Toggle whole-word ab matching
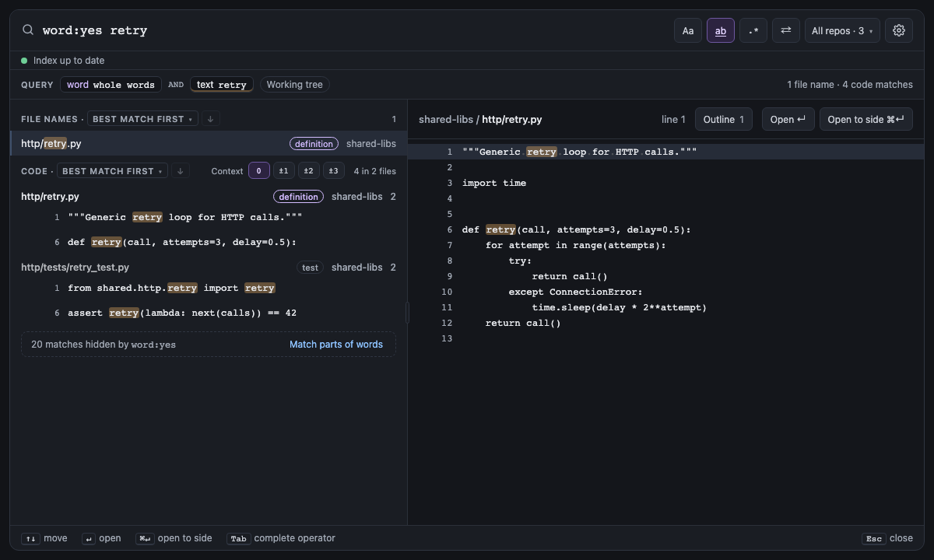This screenshot has width=934, height=560. click(721, 30)
